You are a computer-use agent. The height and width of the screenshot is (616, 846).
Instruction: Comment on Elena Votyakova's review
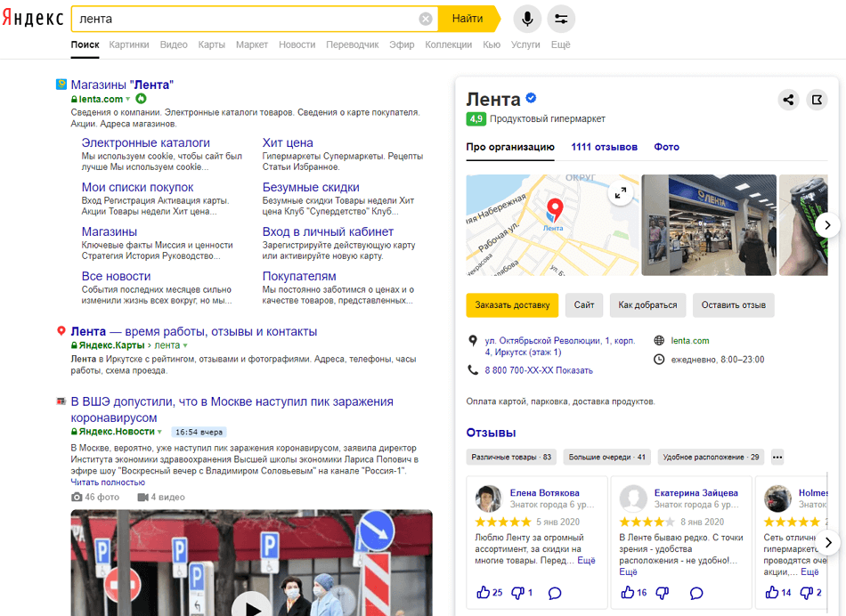pos(554,593)
